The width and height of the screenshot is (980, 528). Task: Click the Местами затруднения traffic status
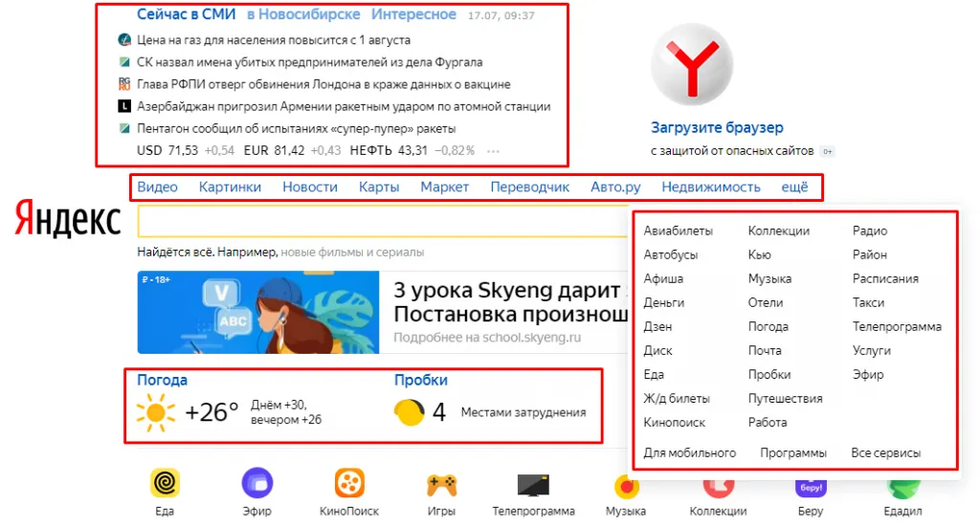coord(523,412)
